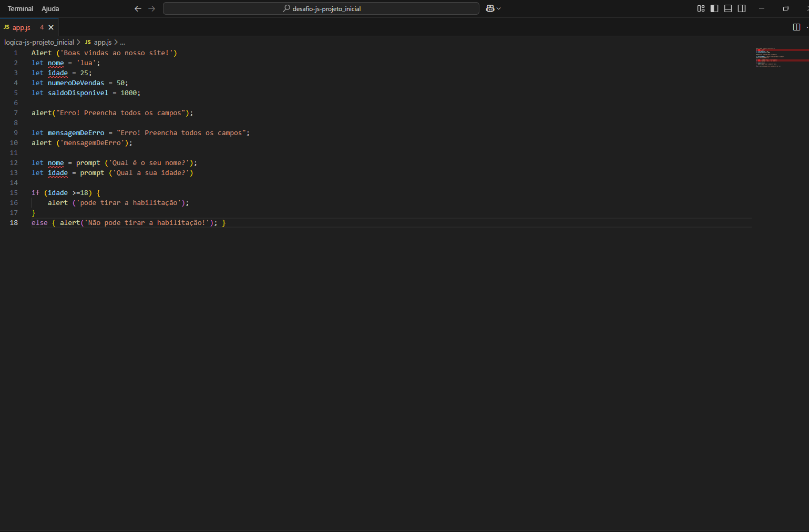The image size is (809, 532).
Task: Click line number 18 in the gutter
Action: pyautogui.click(x=14, y=222)
